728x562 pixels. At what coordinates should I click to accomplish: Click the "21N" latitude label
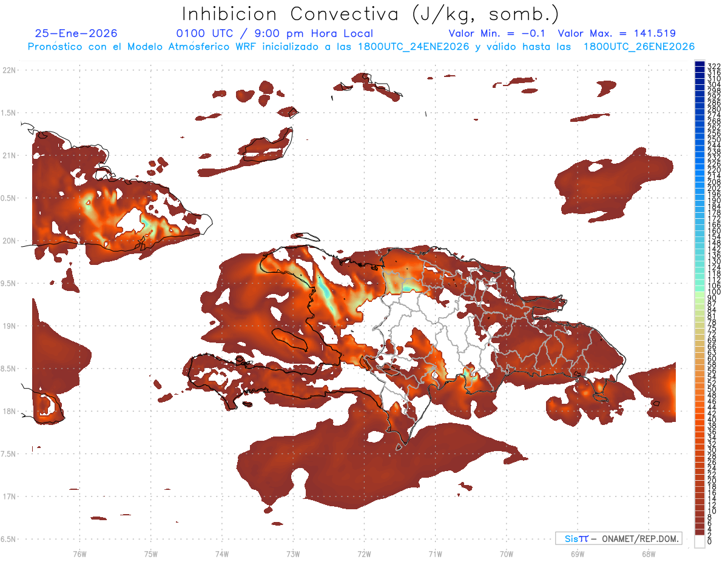point(8,156)
